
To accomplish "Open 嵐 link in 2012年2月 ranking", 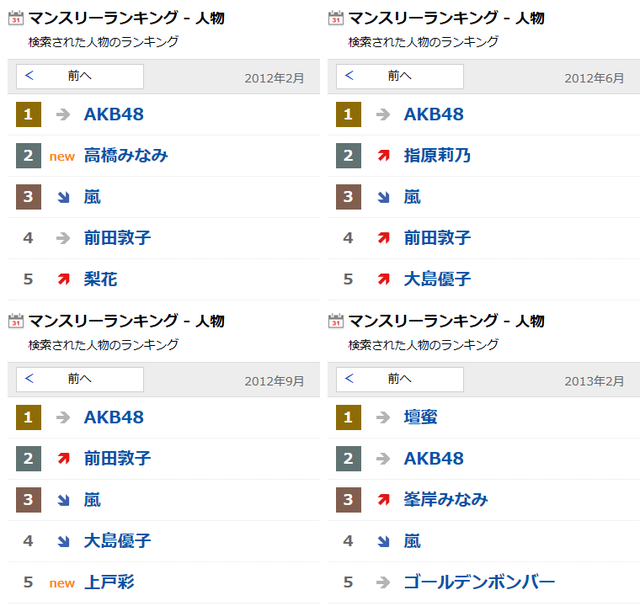I will click(x=92, y=197).
